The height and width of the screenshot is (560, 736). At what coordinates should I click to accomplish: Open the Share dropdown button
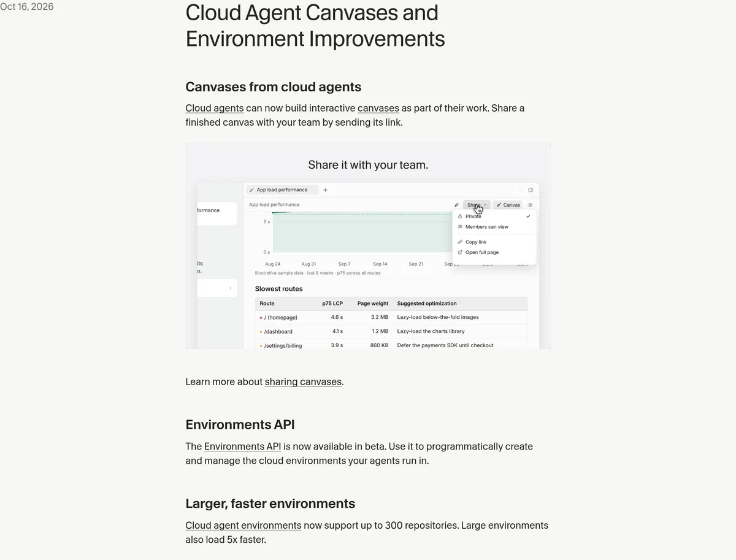tap(477, 205)
